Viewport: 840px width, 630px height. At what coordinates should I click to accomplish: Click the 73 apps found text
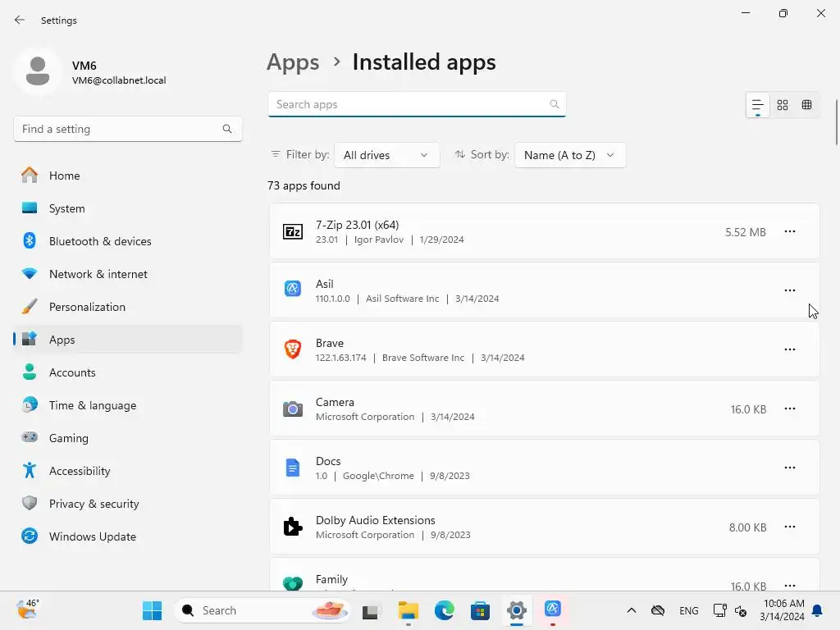(304, 185)
